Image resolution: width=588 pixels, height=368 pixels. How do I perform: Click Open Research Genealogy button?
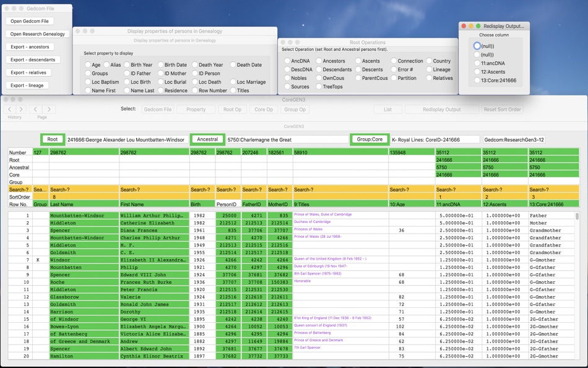38,34
